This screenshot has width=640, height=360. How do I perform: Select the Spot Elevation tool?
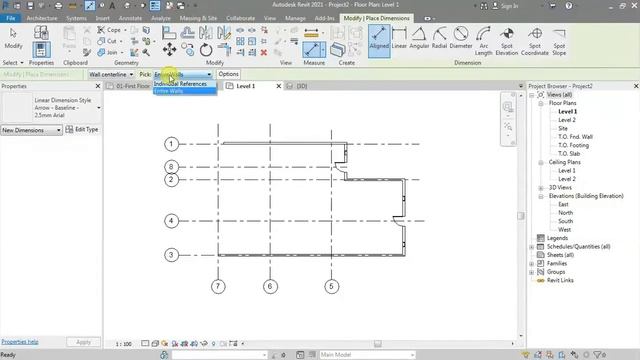(x=507, y=41)
